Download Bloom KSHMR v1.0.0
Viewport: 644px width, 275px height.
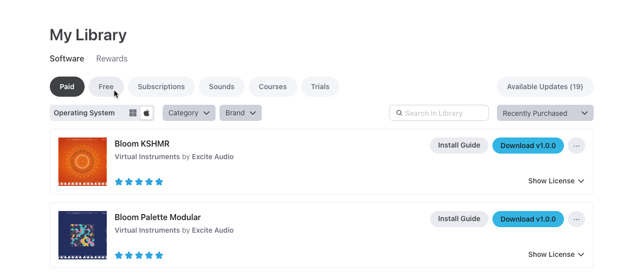pyautogui.click(x=528, y=146)
